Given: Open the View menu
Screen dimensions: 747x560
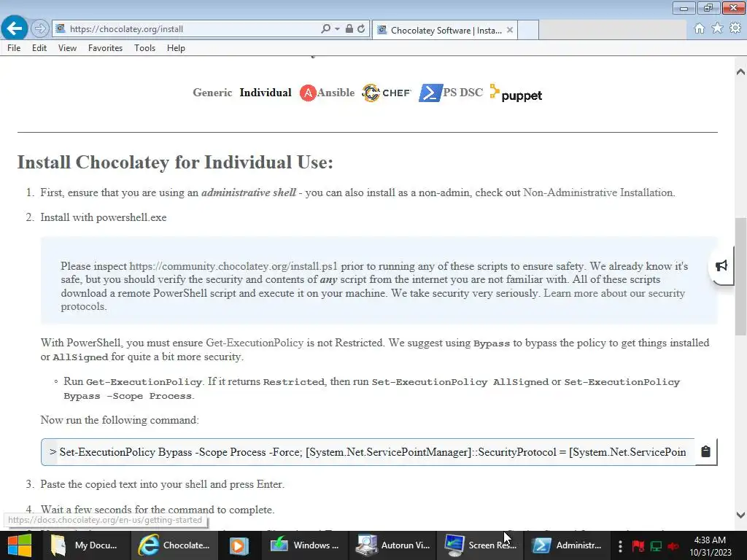Looking at the screenshot, I should [67, 48].
